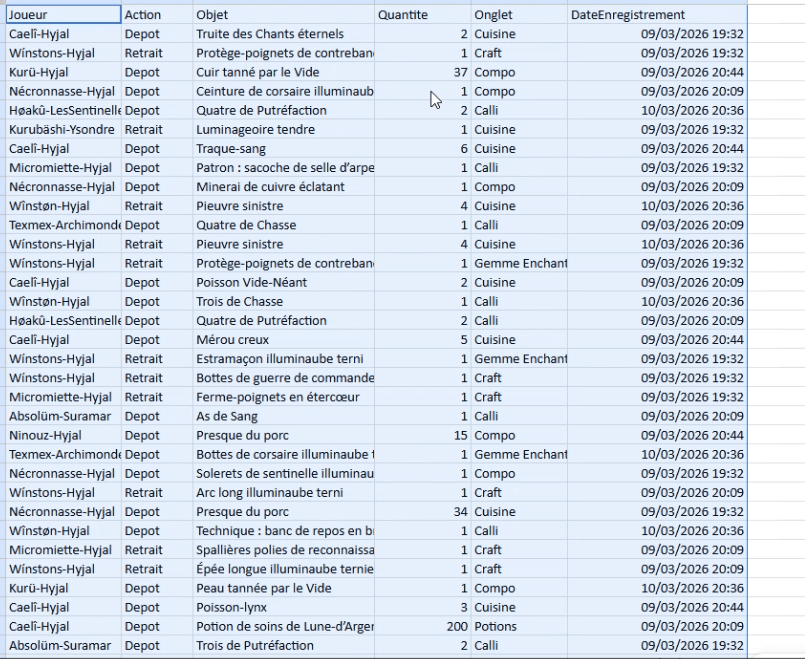Click quantity cell showing 37

tap(423, 72)
